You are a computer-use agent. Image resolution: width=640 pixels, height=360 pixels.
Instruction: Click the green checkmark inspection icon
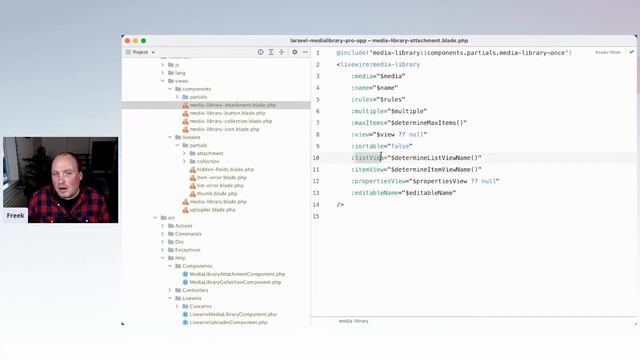point(631,52)
